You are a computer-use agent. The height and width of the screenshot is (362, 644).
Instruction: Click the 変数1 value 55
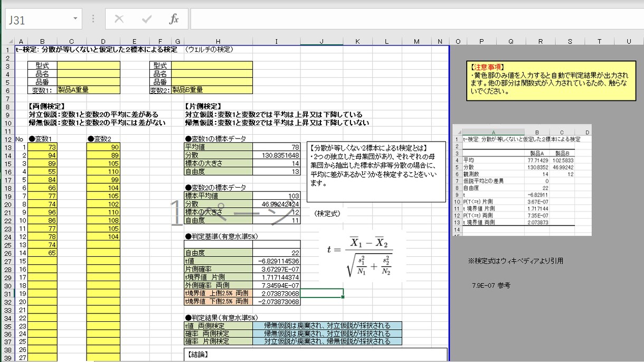(x=42, y=172)
